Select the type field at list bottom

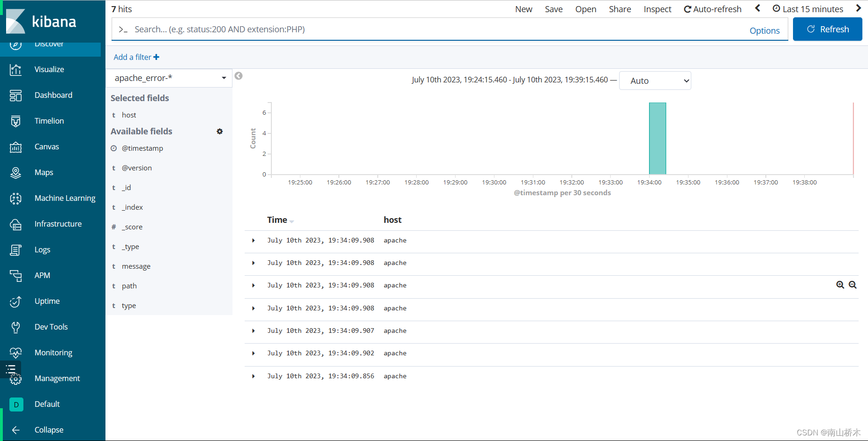coord(129,306)
